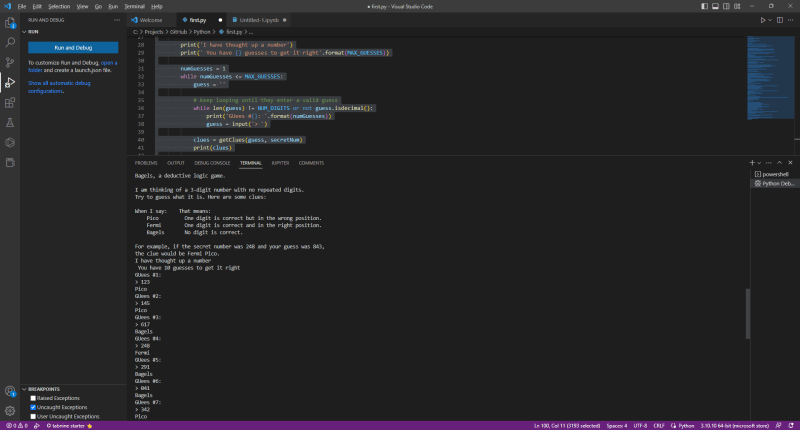The width and height of the screenshot is (800, 430).
Task: Open the hexagon icon view below Testing
Action: click(x=10, y=142)
